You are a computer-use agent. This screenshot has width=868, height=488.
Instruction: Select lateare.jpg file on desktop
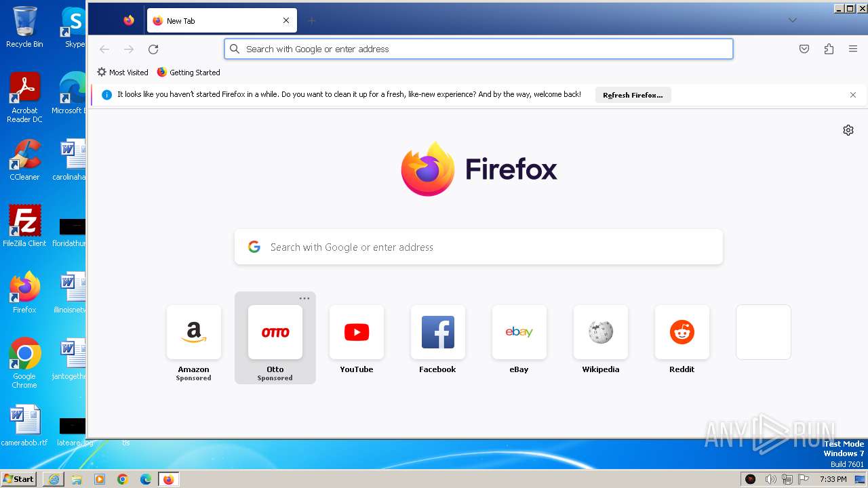pyautogui.click(x=72, y=432)
